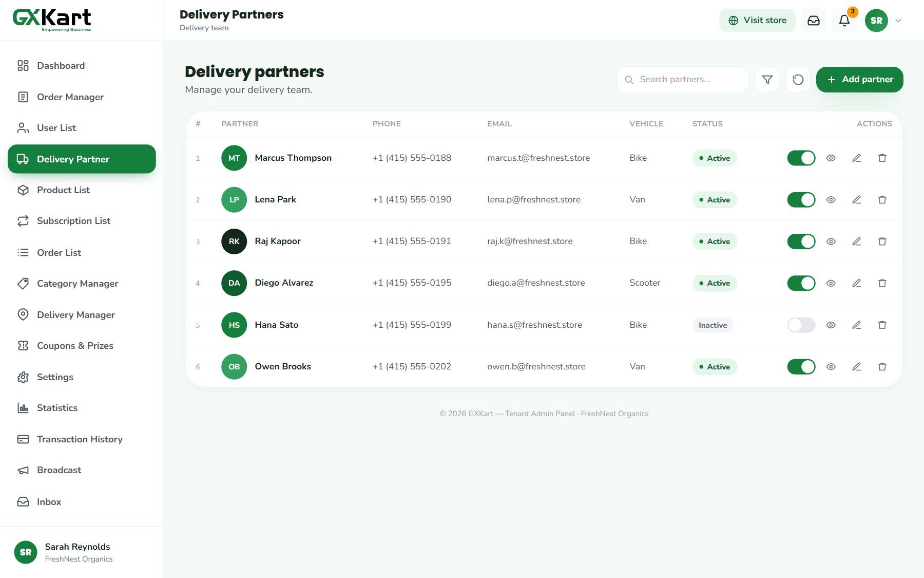Screen dimensions: 924x578
Task: Go to Order Manager in sidebar
Action: 82,97
